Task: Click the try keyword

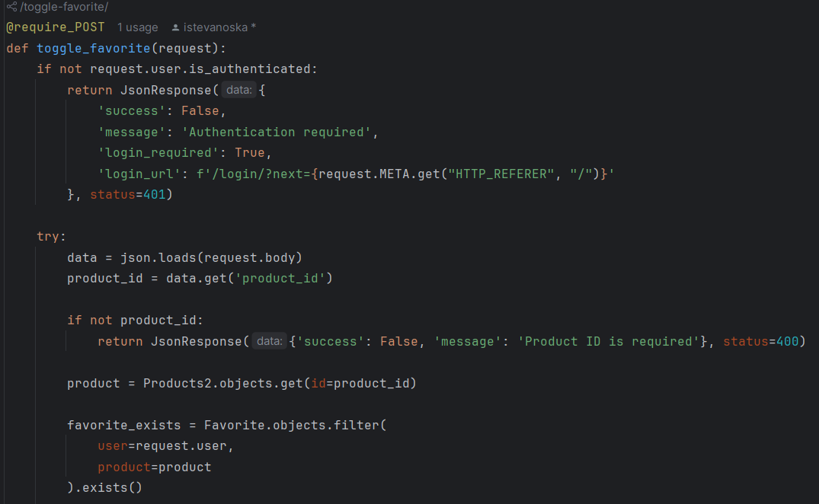Action: [48, 237]
